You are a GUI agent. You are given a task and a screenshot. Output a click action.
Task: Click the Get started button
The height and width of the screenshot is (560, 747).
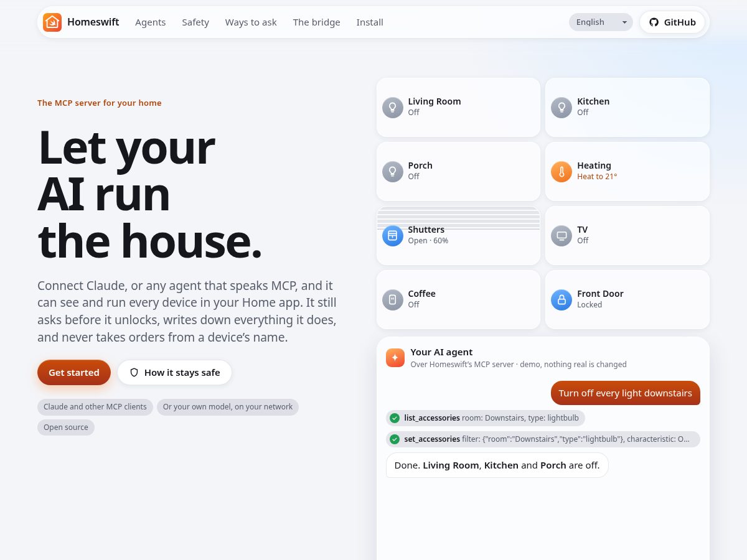coord(74,373)
